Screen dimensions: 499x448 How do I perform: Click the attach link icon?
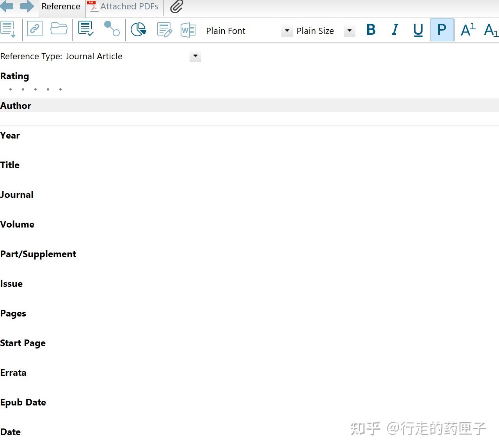click(x=34, y=29)
